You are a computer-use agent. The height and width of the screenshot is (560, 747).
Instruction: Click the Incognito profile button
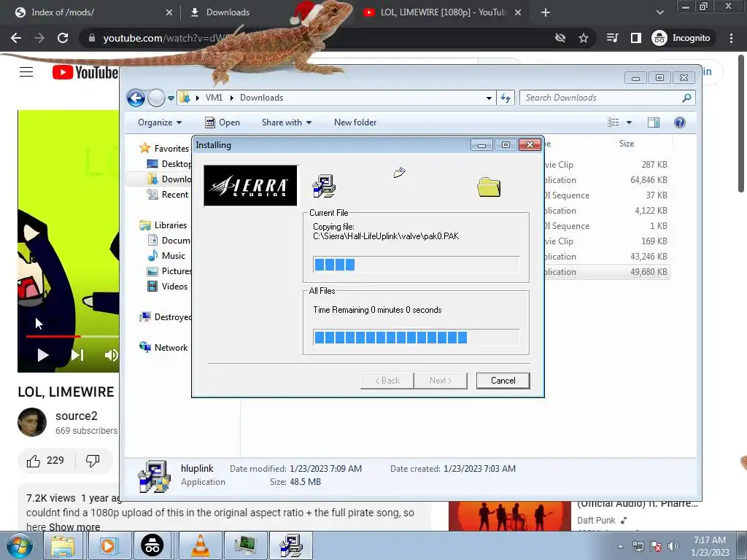681,38
